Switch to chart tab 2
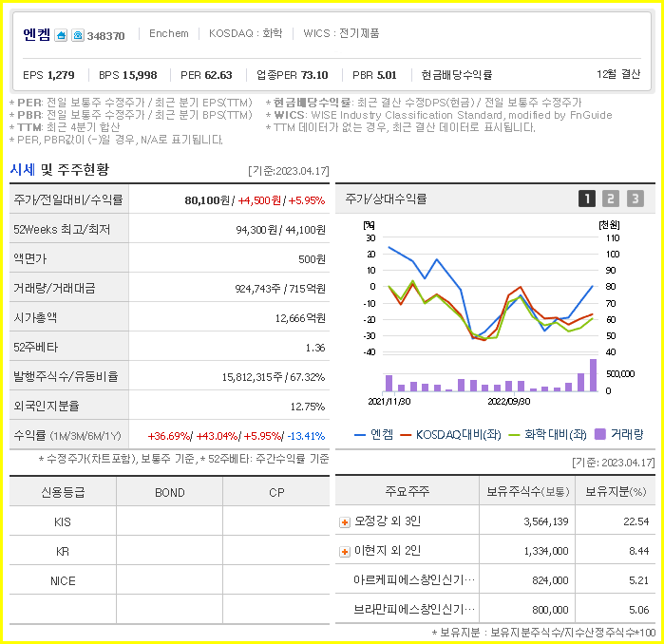The height and width of the screenshot is (644, 664). (x=611, y=199)
